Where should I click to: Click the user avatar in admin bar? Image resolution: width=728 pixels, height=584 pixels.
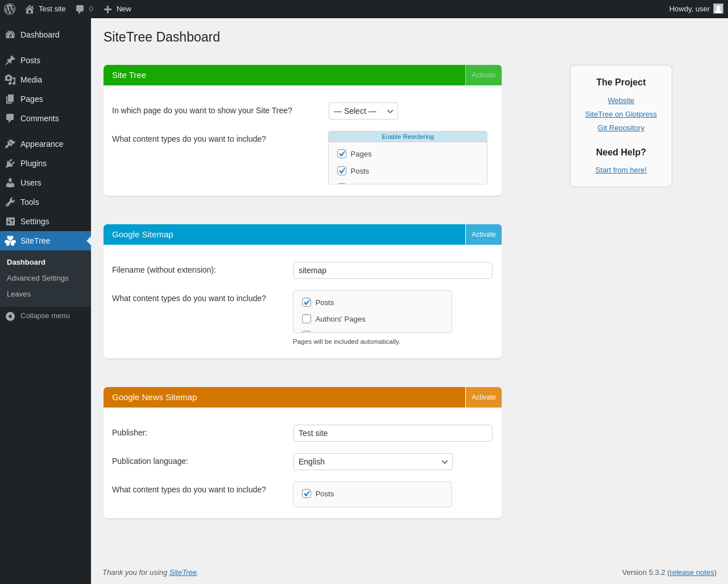[718, 9]
